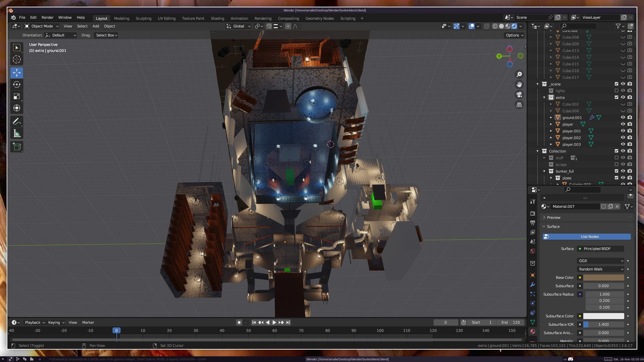Select the Scale tool
Image resolution: width=644 pixels, height=362 pixels.
[17, 97]
